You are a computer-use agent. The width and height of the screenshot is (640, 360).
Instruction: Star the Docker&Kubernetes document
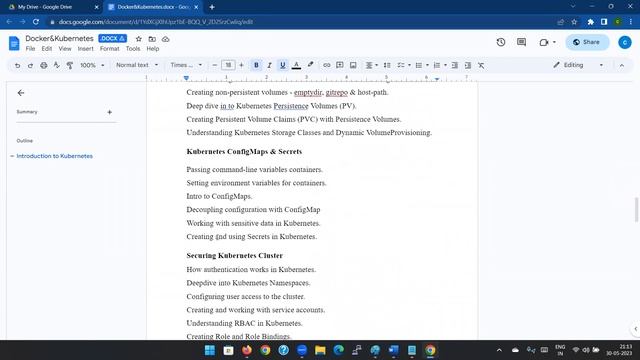tap(139, 39)
